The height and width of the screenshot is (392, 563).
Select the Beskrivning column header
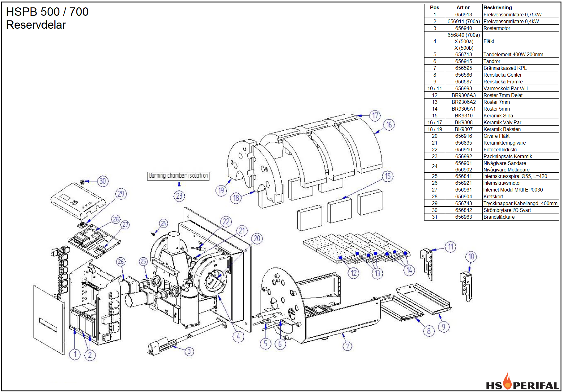(498, 7)
